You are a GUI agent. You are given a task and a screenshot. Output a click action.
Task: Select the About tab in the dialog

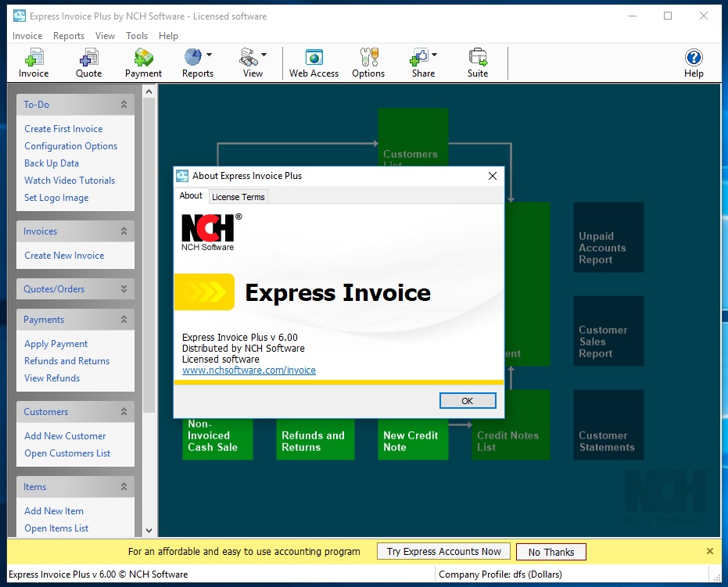191,196
